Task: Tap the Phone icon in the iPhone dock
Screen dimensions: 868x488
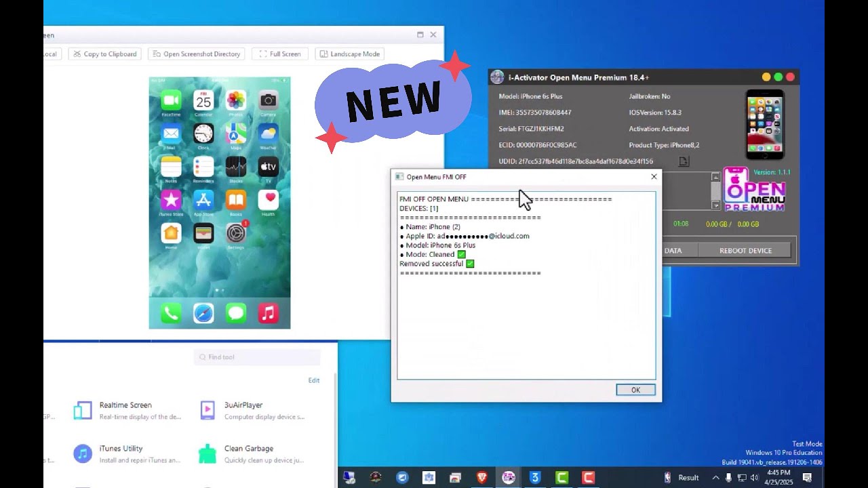Action: pos(171,313)
